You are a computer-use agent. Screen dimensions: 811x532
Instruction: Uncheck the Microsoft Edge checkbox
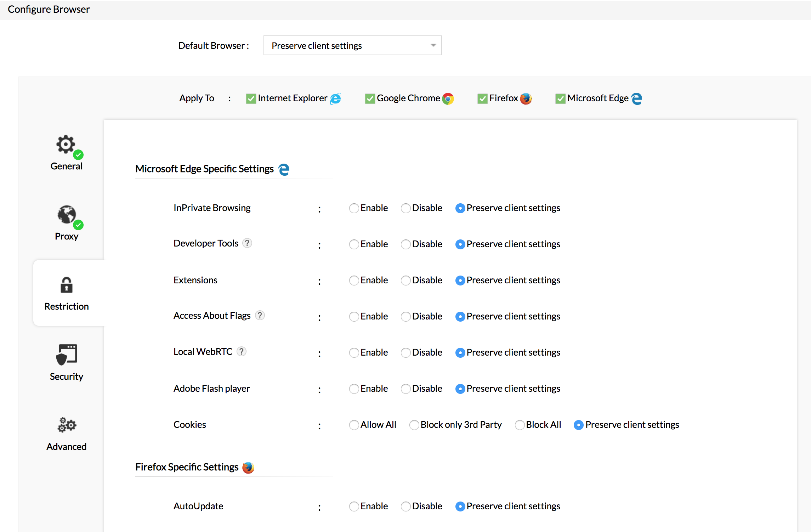pos(560,98)
